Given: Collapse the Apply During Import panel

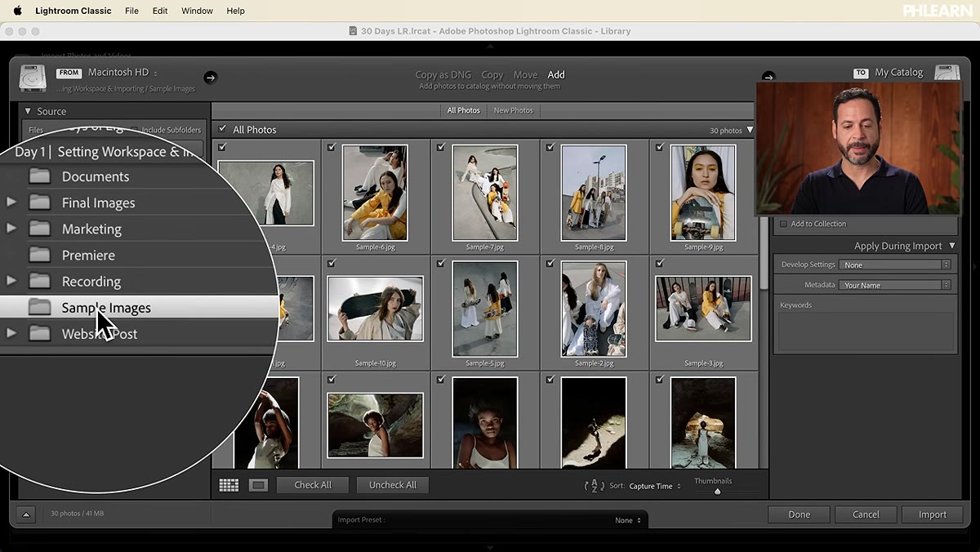Looking at the screenshot, I should pyautogui.click(x=951, y=246).
